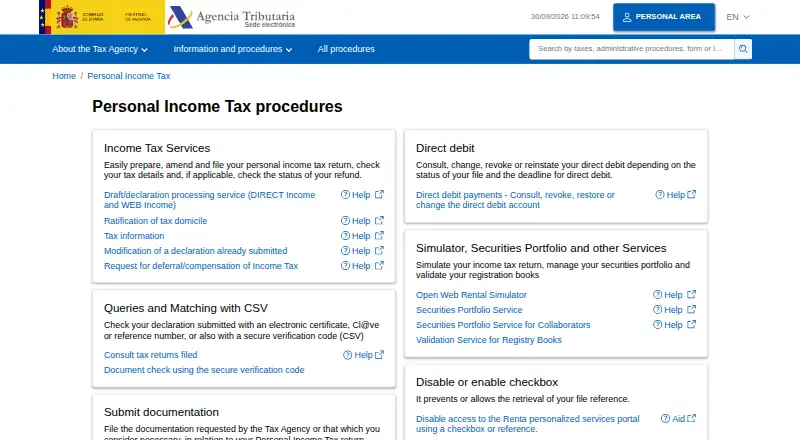Open Modification of a declaration already submitted

(x=195, y=251)
